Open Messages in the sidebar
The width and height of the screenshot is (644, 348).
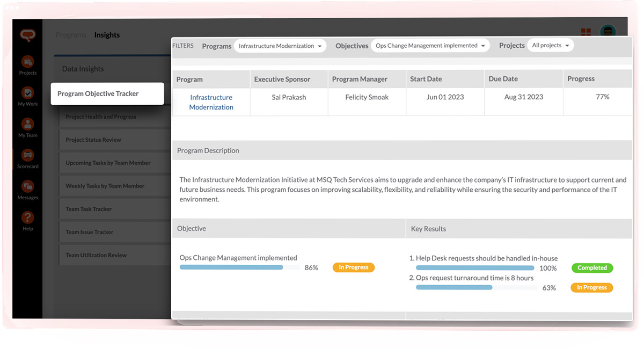[x=27, y=190]
